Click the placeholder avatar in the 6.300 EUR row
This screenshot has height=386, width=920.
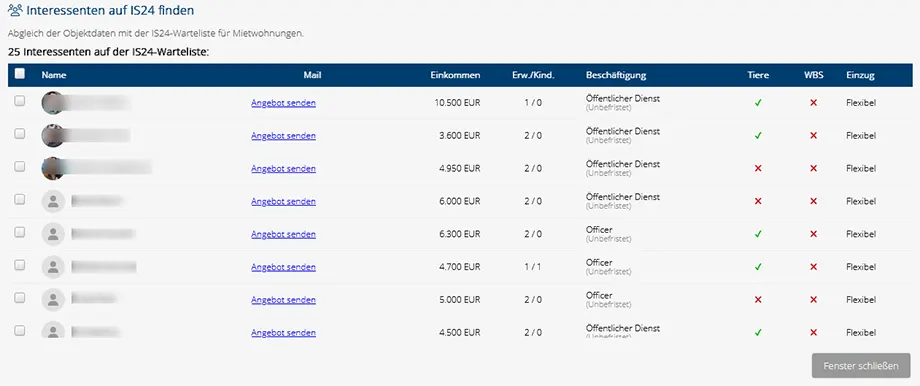[53, 234]
